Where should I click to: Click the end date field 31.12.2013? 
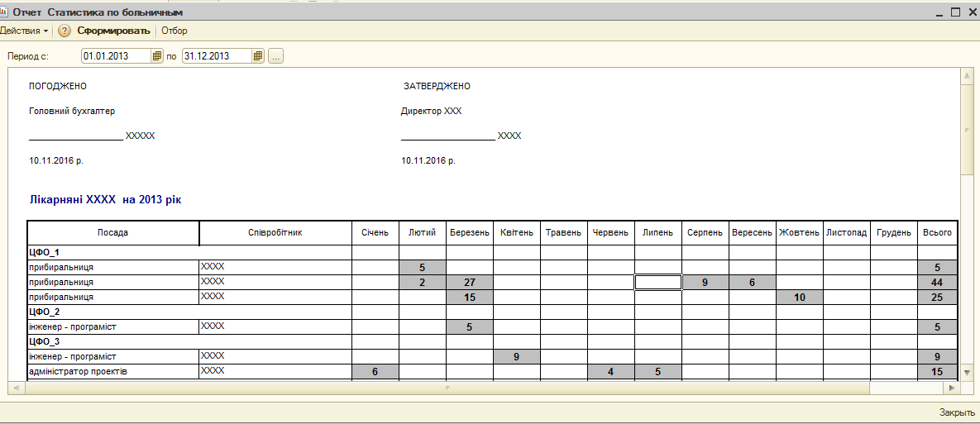tap(217, 56)
